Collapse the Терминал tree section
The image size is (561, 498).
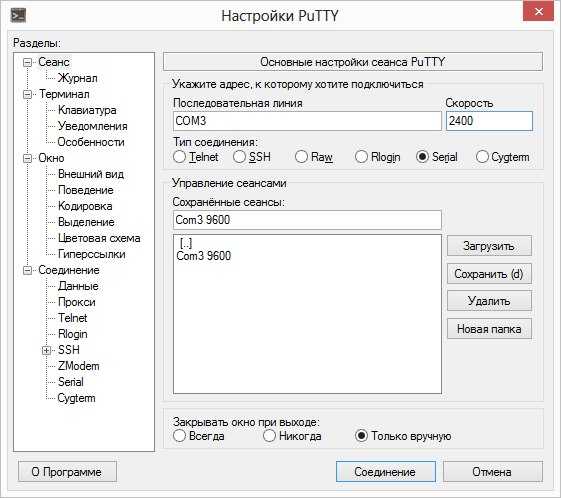27,94
